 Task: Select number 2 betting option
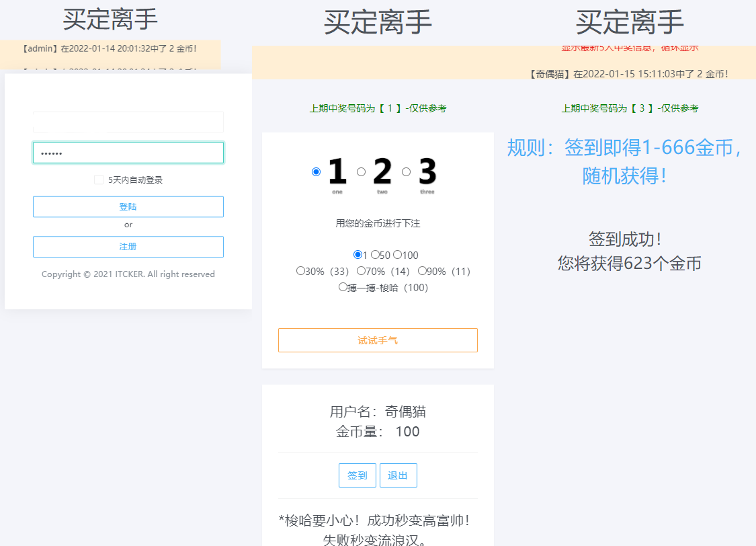[x=361, y=171]
